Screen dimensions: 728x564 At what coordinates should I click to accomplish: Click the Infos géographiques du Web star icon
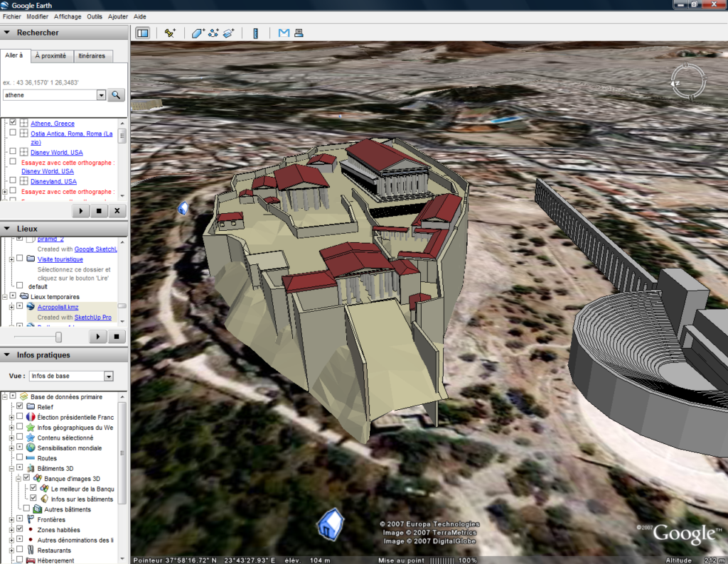31,427
